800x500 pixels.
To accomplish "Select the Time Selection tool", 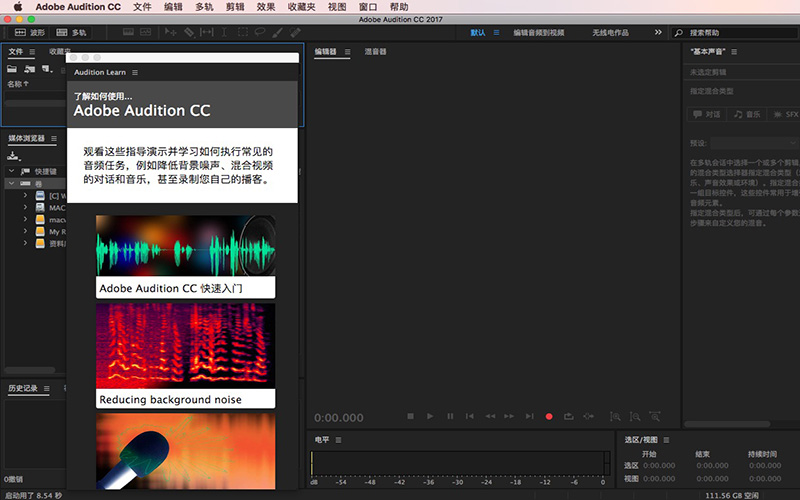I will 224,32.
